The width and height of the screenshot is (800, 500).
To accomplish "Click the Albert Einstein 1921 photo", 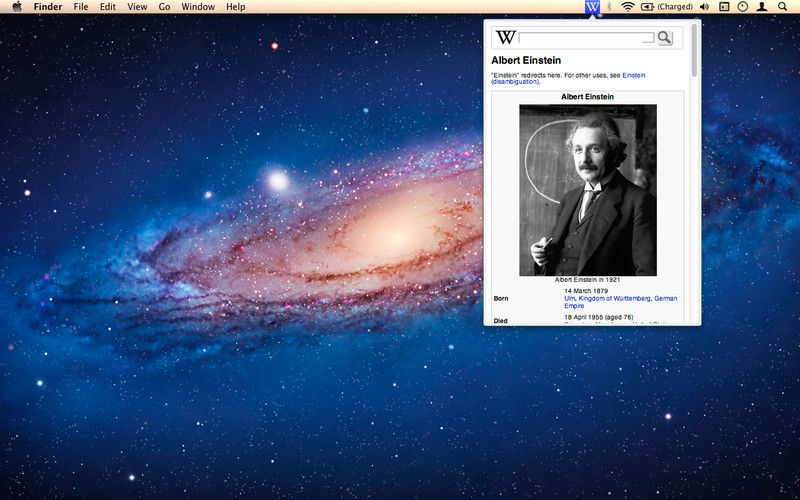I will pos(588,190).
